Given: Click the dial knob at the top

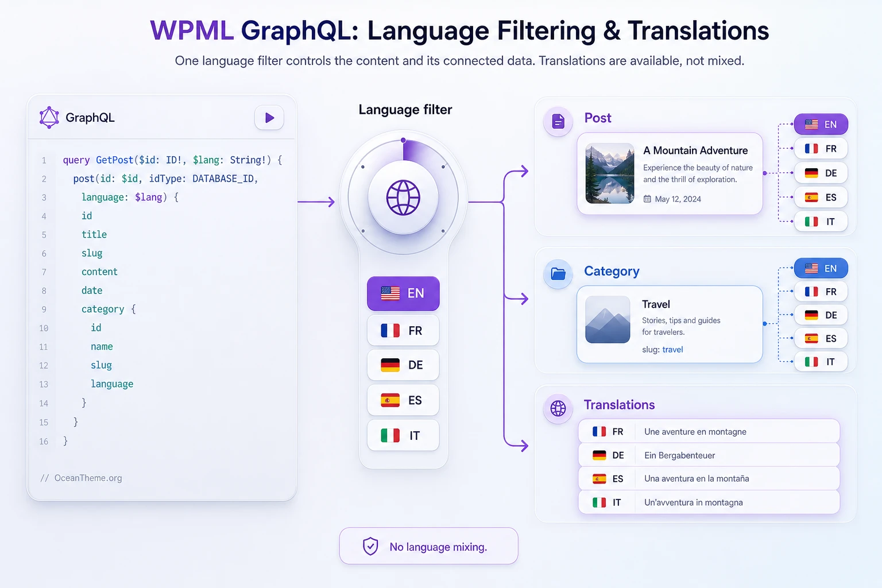Looking at the screenshot, I should click(404, 140).
